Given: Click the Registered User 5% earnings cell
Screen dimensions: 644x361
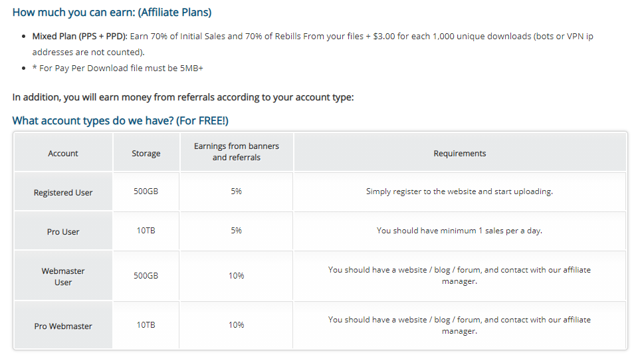Looking at the screenshot, I should (236, 191).
